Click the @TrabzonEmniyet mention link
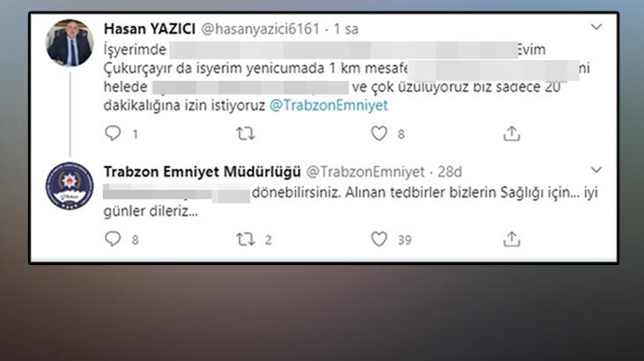Image resolution: width=644 pixels, height=361 pixels. [329, 106]
